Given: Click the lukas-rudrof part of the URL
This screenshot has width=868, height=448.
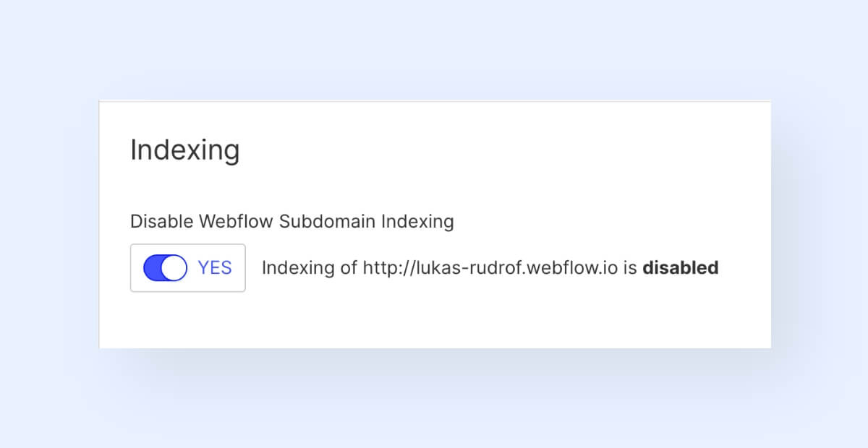Looking at the screenshot, I should point(493,268).
